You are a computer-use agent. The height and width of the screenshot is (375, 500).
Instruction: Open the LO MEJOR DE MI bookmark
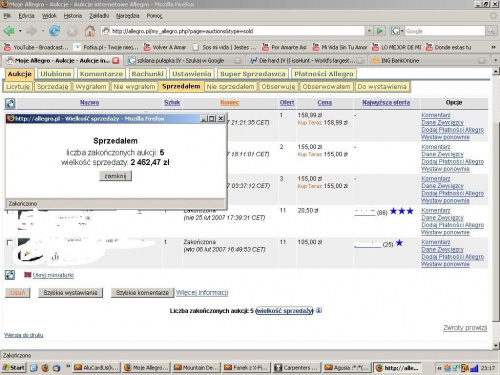(x=397, y=47)
